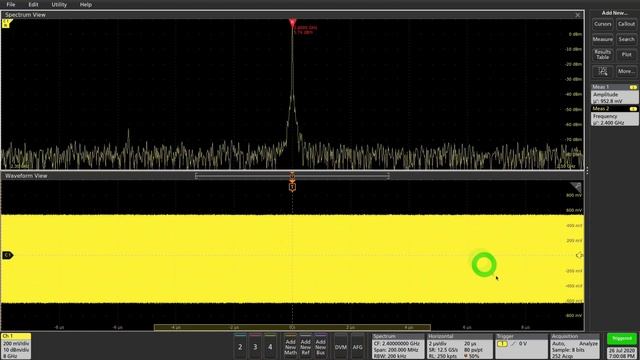Select the channel 1 ground reference handle

[x=8, y=256]
